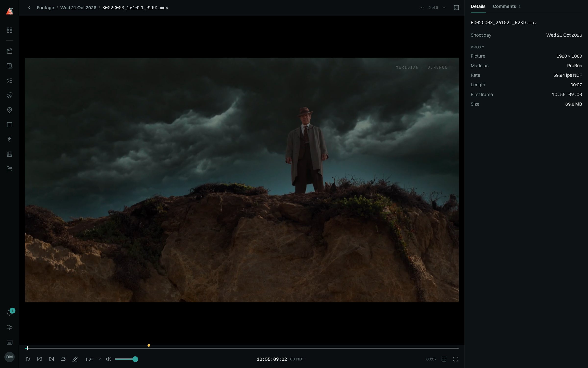Viewport: 588px width, 368px height.
Task: Open notifications bell with badge 3
Action: (x=10, y=312)
